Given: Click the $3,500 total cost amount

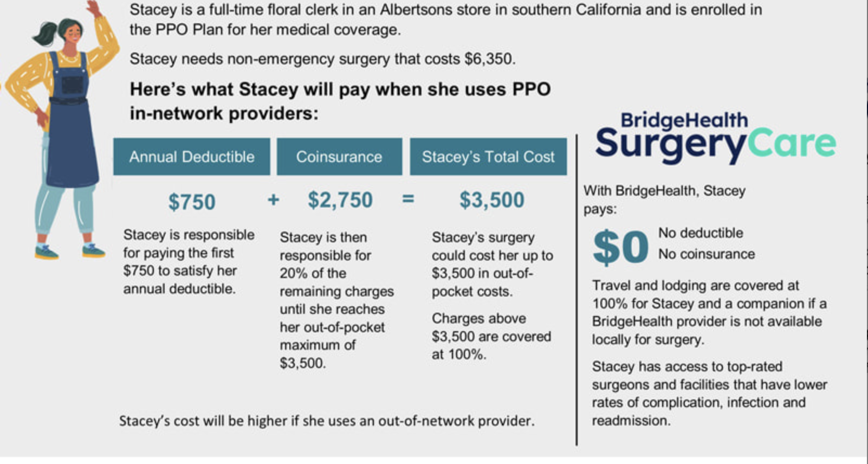Looking at the screenshot, I should click(492, 200).
